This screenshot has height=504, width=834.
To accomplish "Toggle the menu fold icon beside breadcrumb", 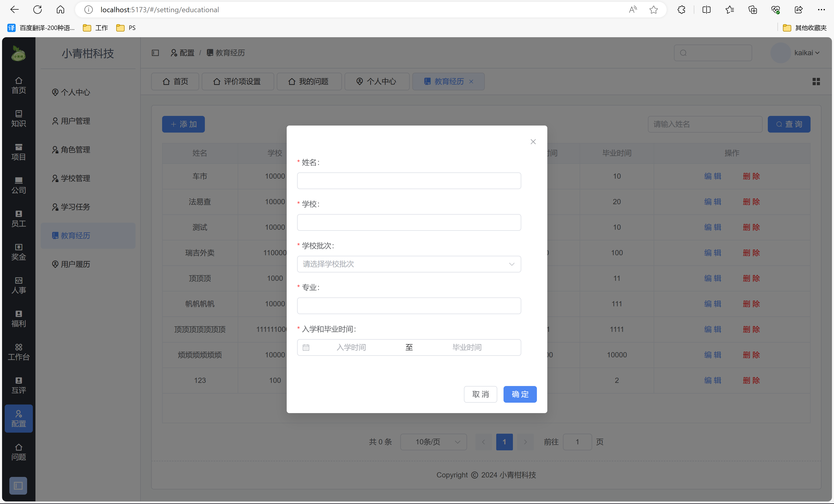I will click(155, 53).
